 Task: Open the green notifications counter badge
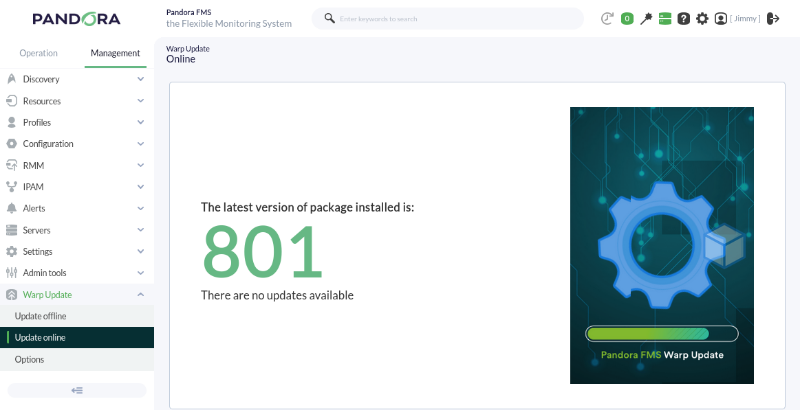coord(627,19)
